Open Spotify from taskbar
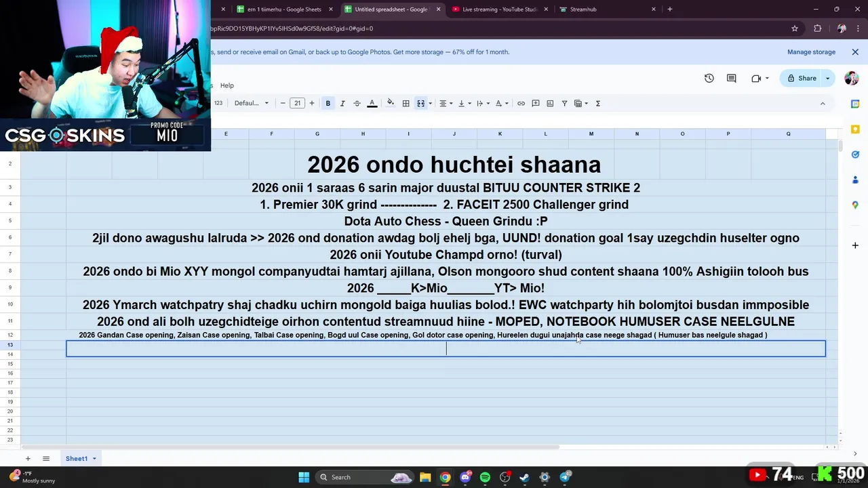This screenshot has height=488, width=868. [485, 477]
